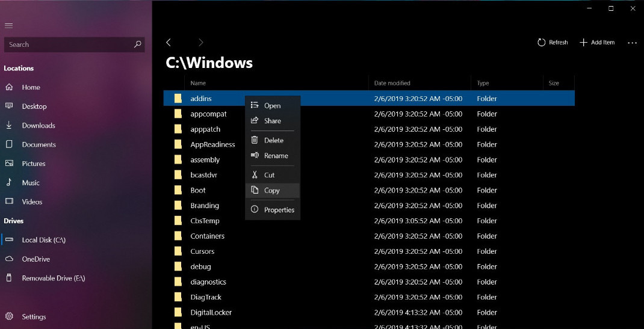
Task: Open Local Disk (C:\) drive
Action: pyautogui.click(x=43, y=240)
